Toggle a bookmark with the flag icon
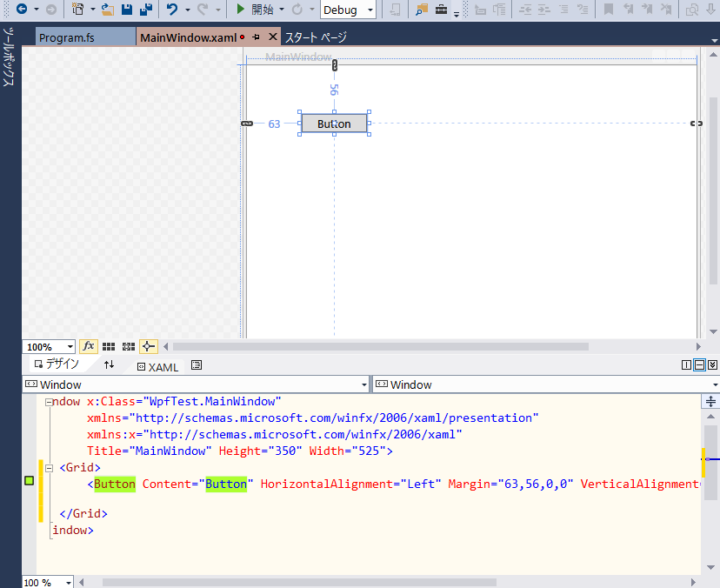 (609, 10)
